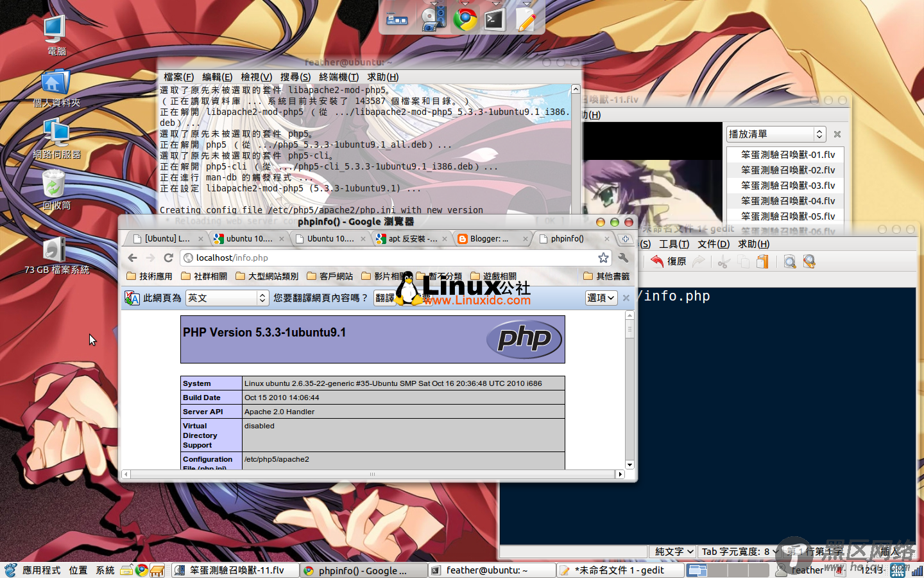Click the Chrome back arrow
Screen dimensions: 924x578
[133, 258]
